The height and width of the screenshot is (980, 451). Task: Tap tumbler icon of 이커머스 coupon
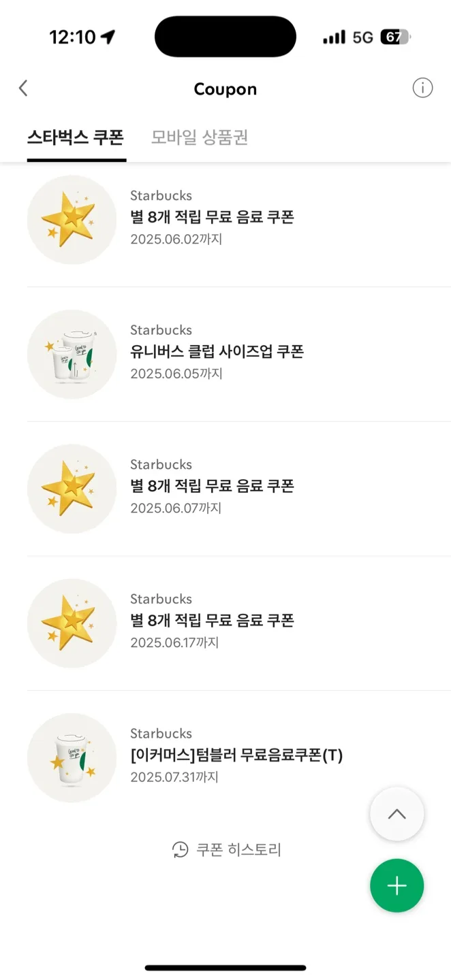pos(72,757)
